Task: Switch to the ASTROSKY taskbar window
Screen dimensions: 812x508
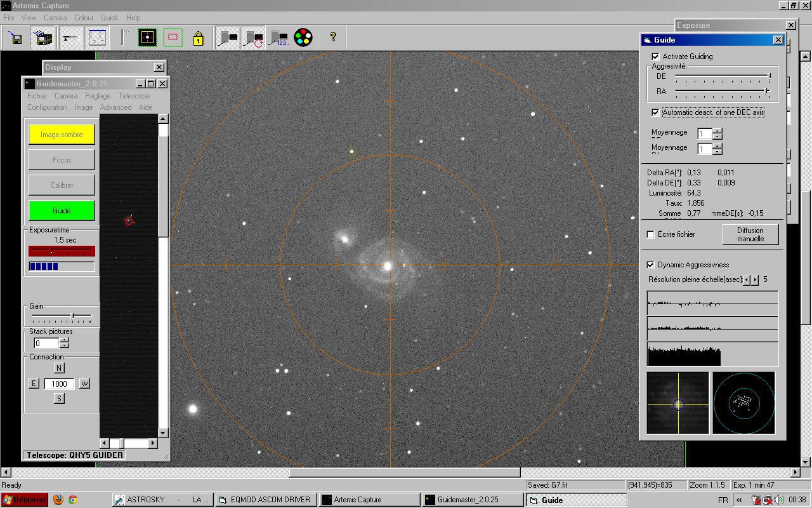Action: [162, 500]
